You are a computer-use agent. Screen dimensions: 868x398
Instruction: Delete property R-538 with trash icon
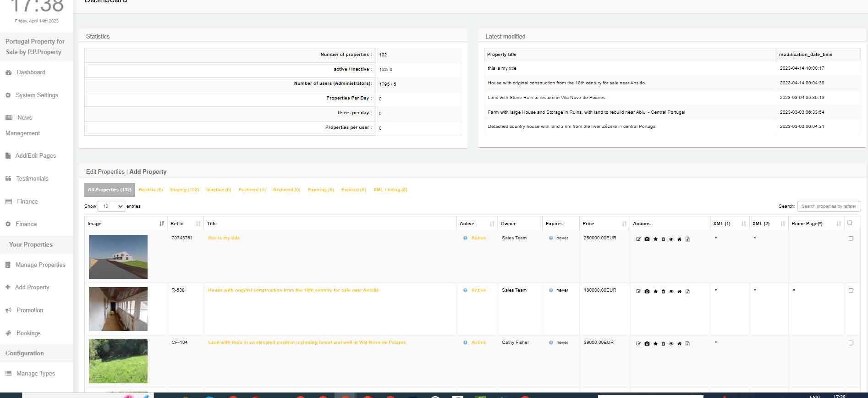(x=663, y=291)
